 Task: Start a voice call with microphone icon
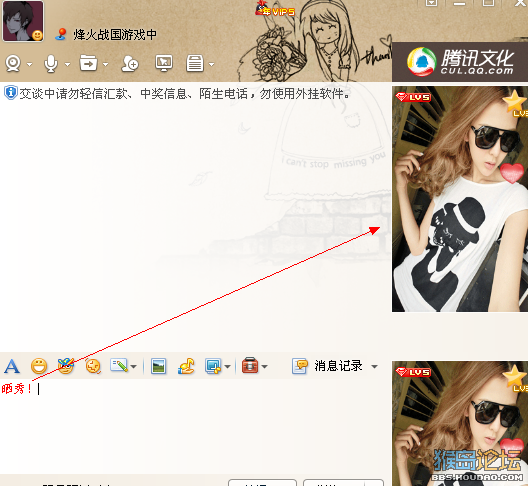pos(51,64)
